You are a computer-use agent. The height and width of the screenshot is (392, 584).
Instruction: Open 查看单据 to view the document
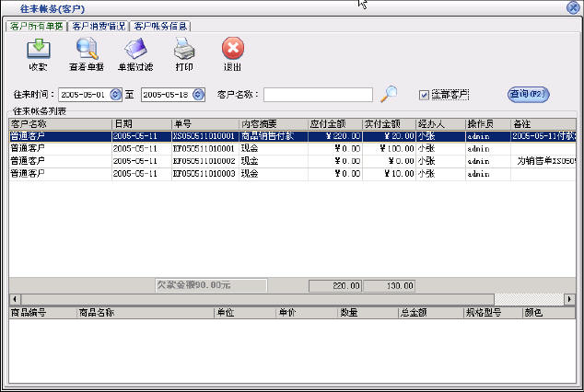[87, 52]
